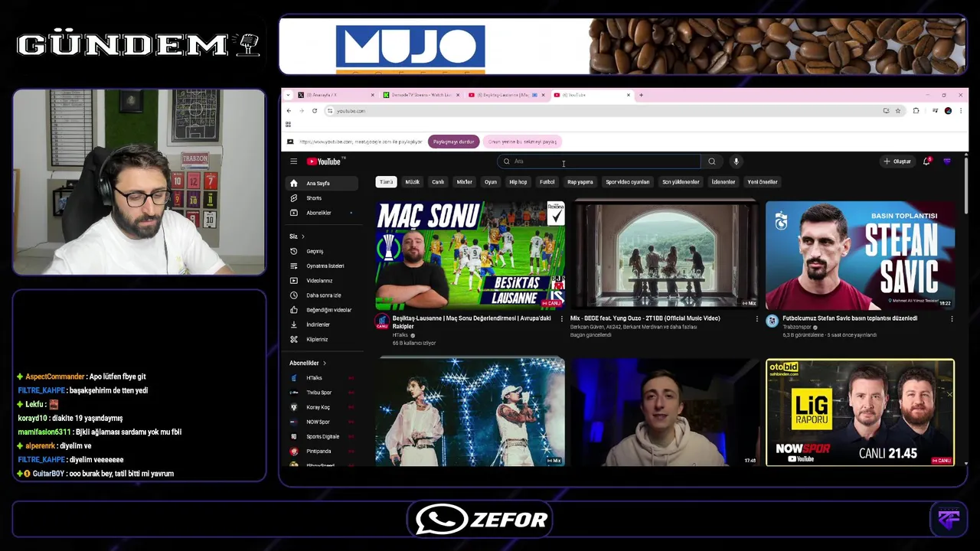Select the Mixler filter chip

click(x=465, y=182)
